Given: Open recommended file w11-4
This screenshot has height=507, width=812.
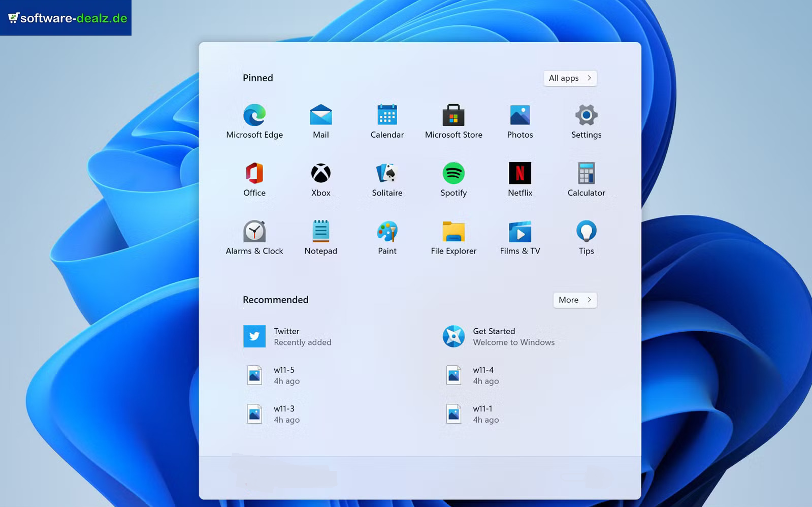Looking at the screenshot, I should pyautogui.click(x=472, y=375).
